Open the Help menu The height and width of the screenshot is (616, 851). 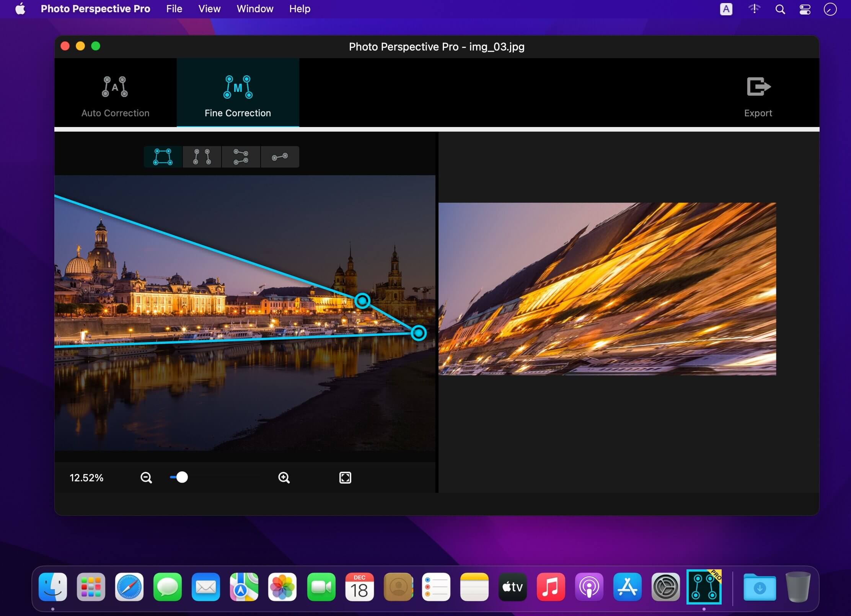click(x=300, y=9)
